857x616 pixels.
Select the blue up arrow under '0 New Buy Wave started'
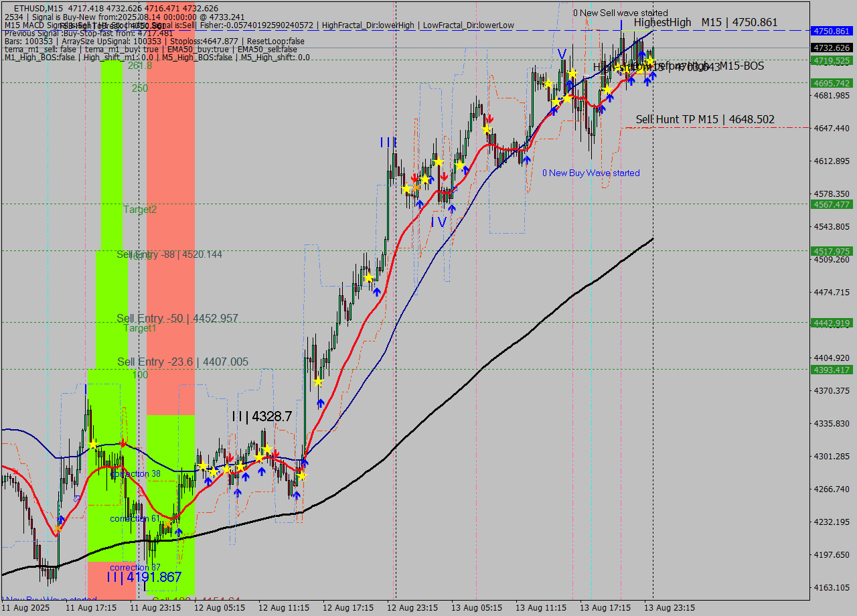(527, 158)
